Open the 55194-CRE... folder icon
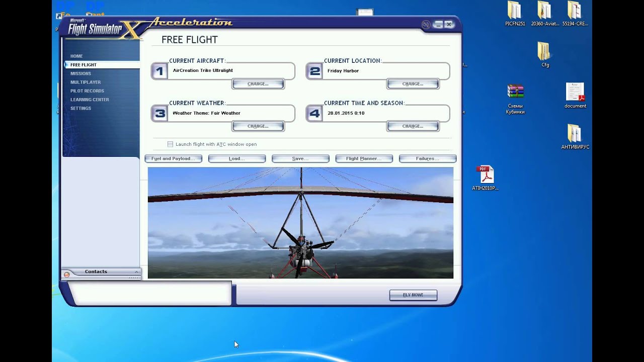 point(575,14)
